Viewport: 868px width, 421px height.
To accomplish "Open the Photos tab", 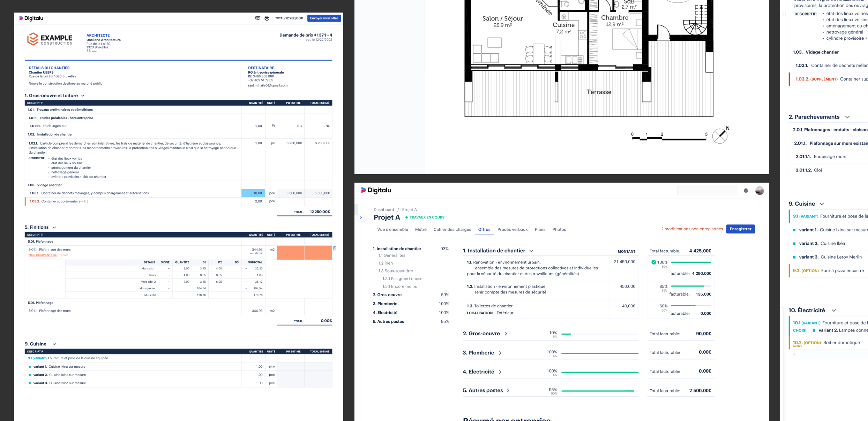I will [x=559, y=229].
